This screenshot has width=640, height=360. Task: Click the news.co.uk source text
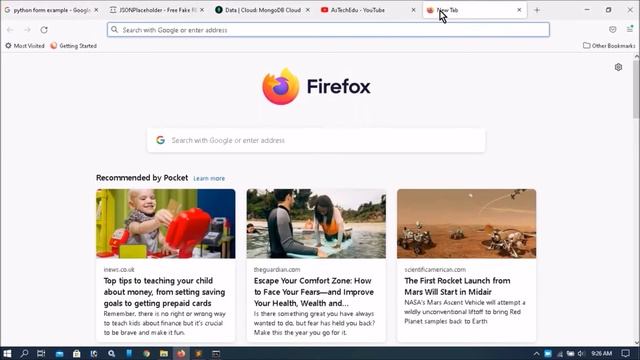119,270
